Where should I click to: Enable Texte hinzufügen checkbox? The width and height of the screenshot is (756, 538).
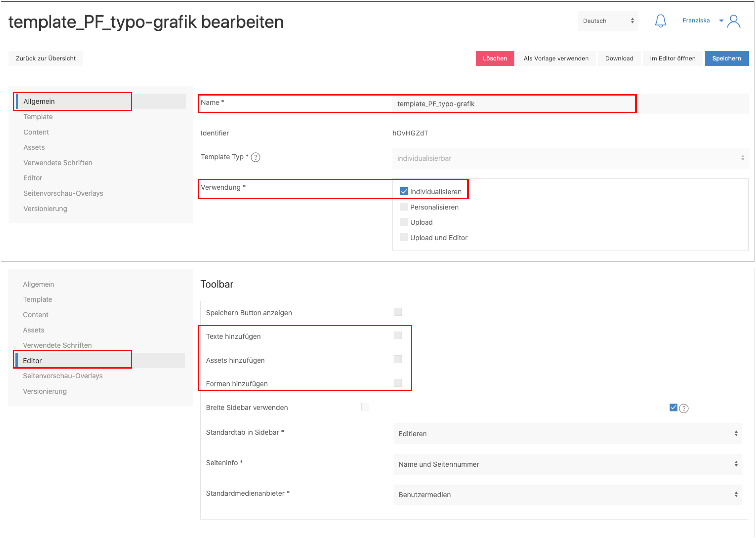click(x=398, y=336)
